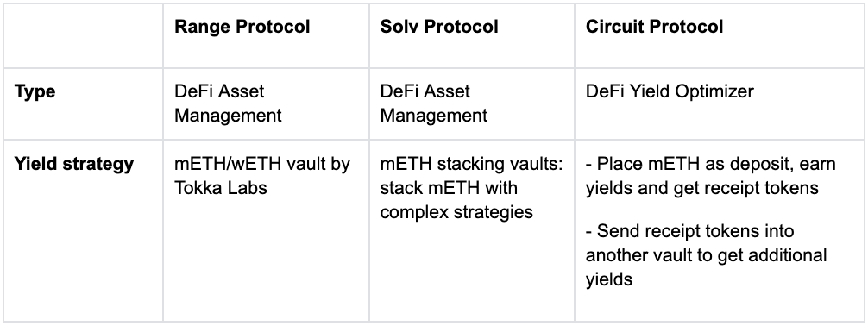868x326 pixels.
Task: Select the text complex strategies
Action: tap(456, 211)
